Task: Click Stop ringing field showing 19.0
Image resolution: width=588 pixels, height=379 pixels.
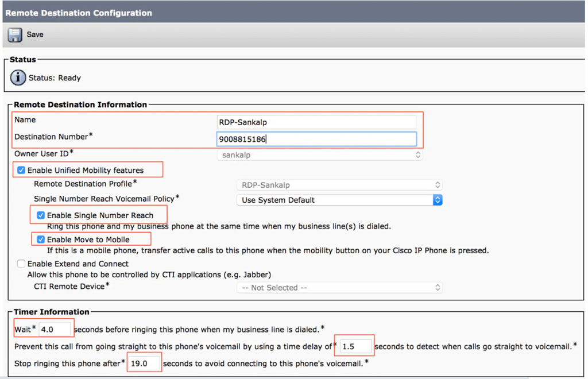Action: (144, 363)
